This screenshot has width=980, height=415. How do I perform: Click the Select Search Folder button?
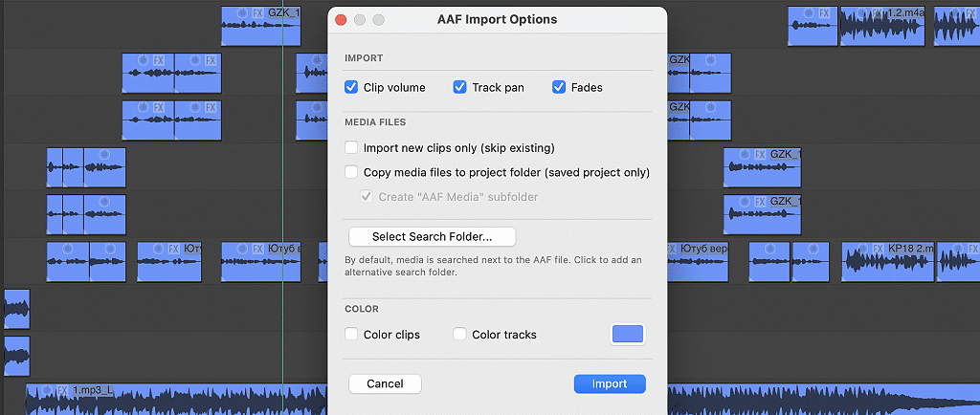[432, 236]
